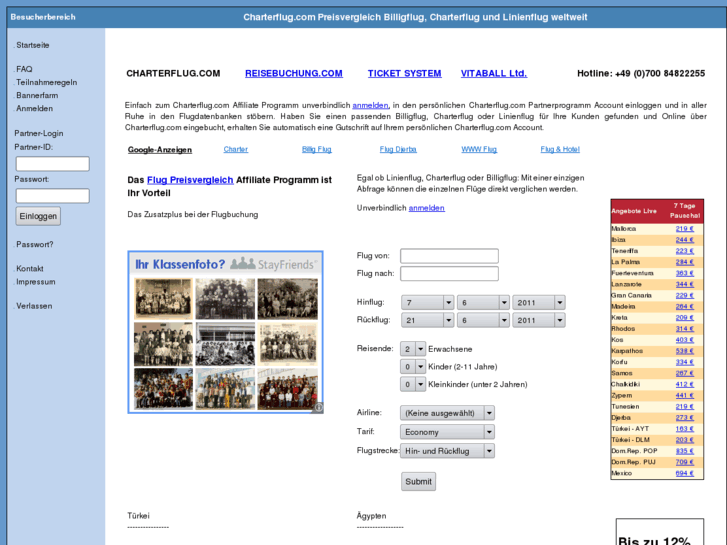The width and height of the screenshot is (727, 545).
Task: Open Anmelden in sidebar
Action: [x=34, y=108]
